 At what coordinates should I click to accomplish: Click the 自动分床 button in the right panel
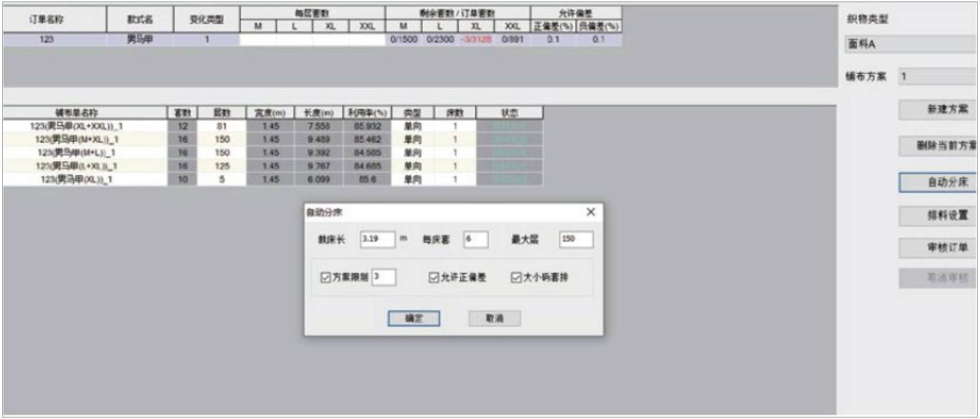tap(939, 182)
